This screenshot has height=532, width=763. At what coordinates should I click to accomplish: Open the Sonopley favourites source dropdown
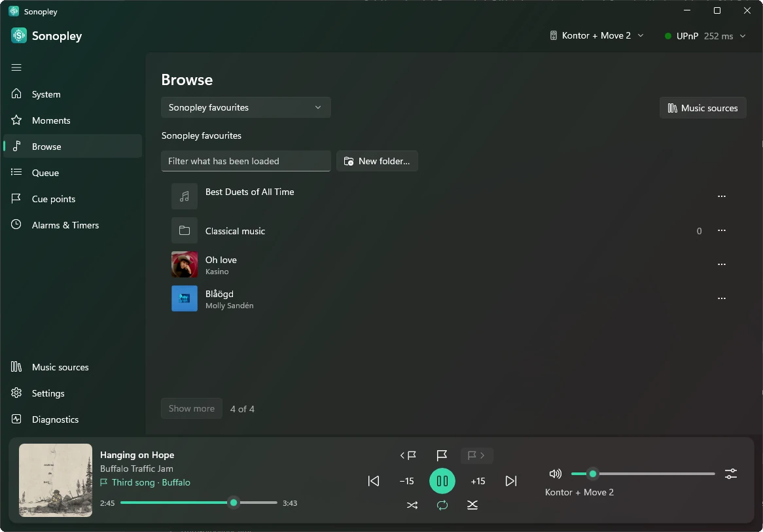pyautogui.click(x=246, y=107)
